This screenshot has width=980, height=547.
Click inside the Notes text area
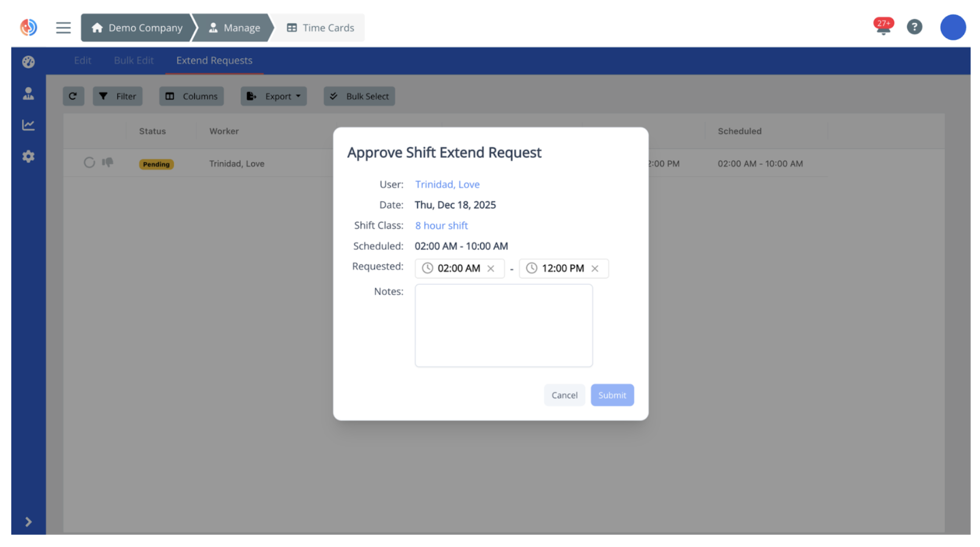pos(503,325)
